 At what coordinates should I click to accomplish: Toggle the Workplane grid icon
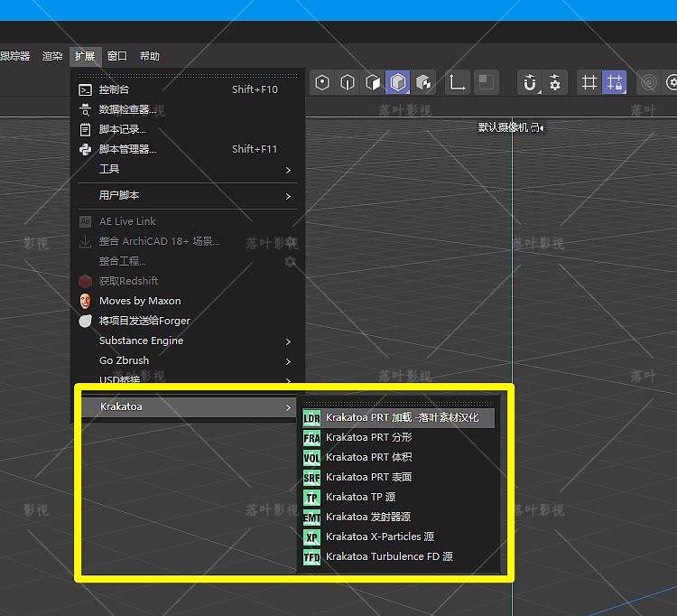coord(589,82)
